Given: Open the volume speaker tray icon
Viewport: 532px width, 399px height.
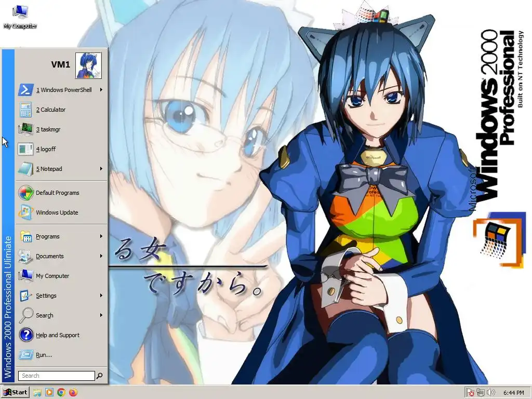Looking at the screenshot, I should point(490,393).
